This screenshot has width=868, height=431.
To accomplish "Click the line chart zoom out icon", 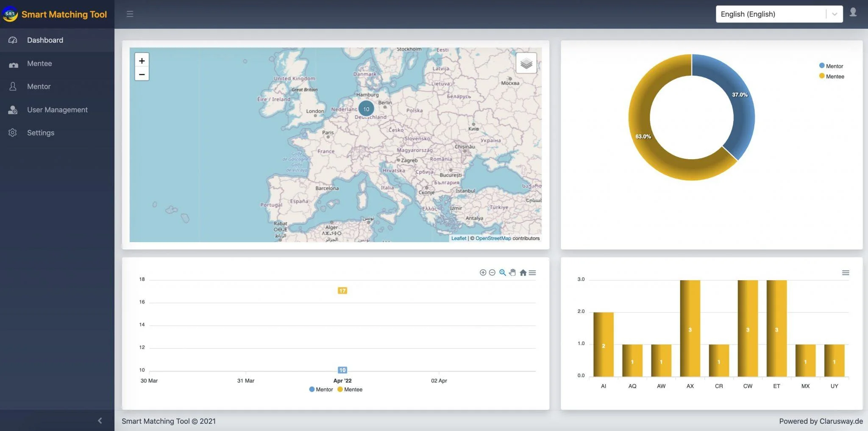I will pos(492,273).
